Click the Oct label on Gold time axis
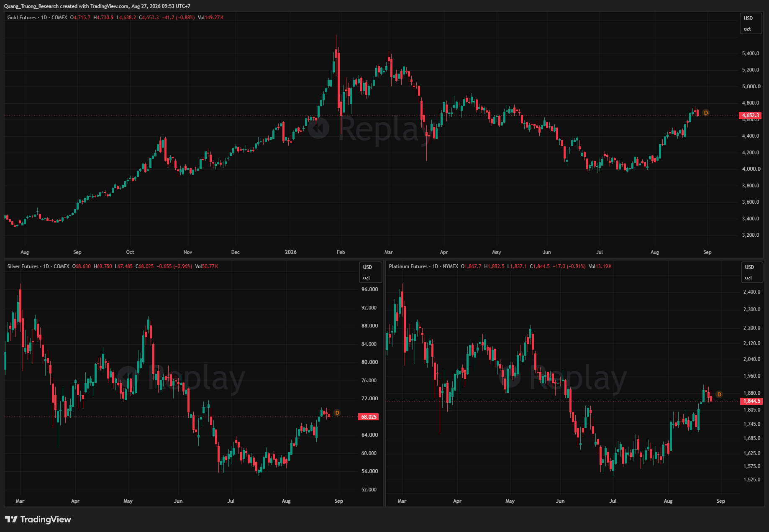 pyautogui.click(x=130, y=252)
